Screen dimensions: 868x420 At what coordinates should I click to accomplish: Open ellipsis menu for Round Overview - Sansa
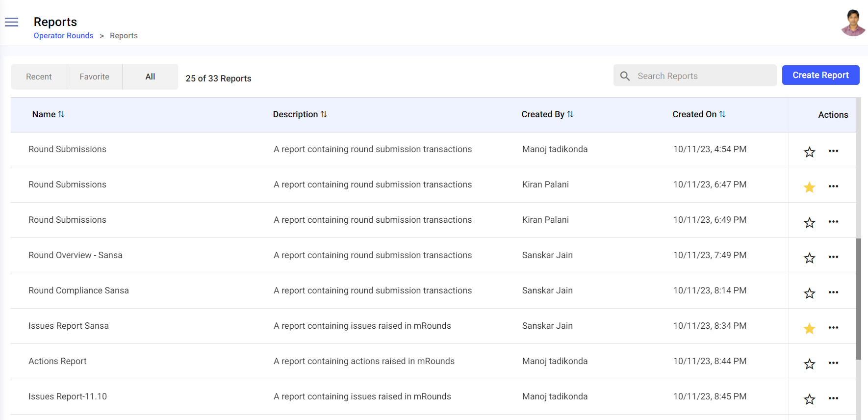coord(833,257)
